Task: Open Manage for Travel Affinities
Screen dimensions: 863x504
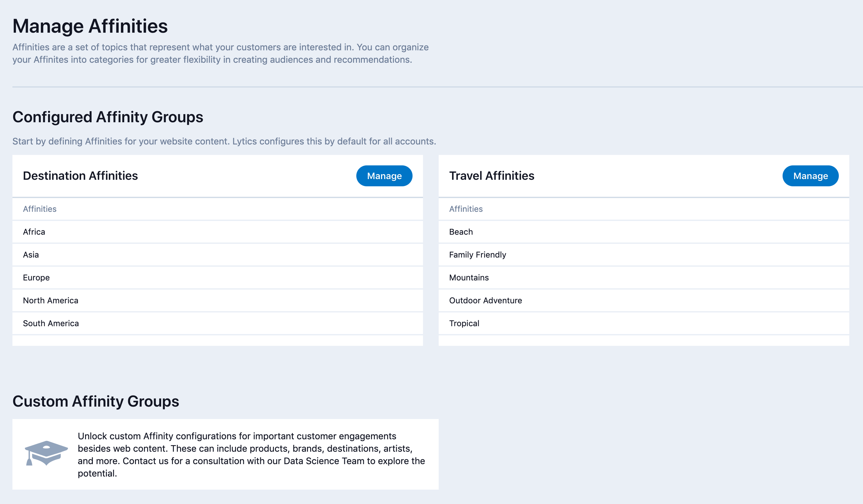Action: click(810, 176)
